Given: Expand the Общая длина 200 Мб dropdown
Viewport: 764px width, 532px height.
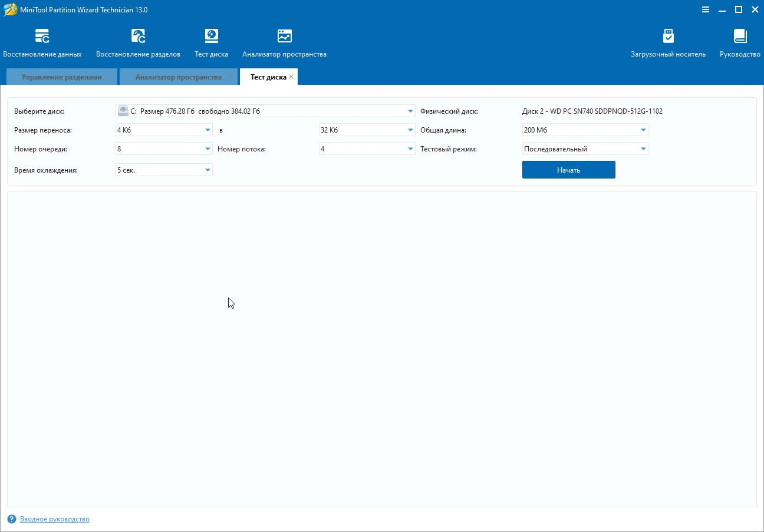Looking at the screenshot, I should [643, 130].
